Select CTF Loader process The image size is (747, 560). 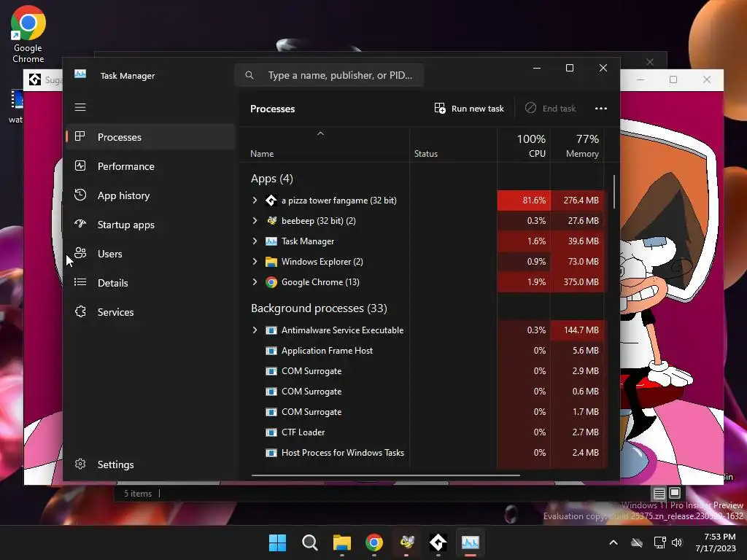click(303, 432)
